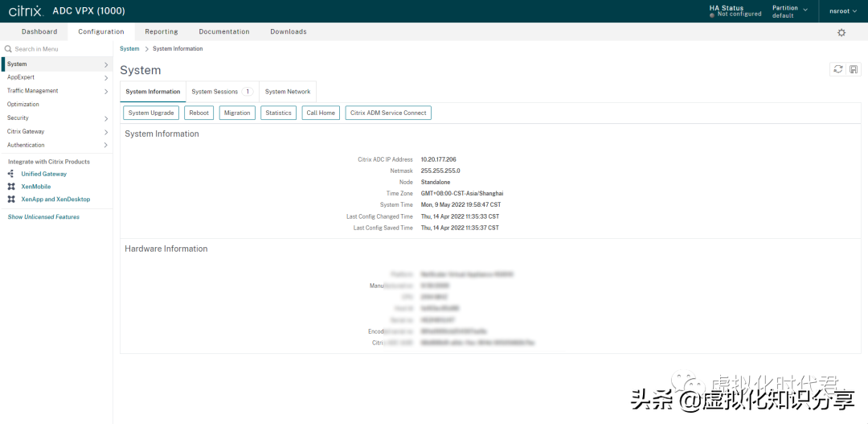Select the System Information sub-tab
Viewport: 868px width, 424px height.
point(153,92)
